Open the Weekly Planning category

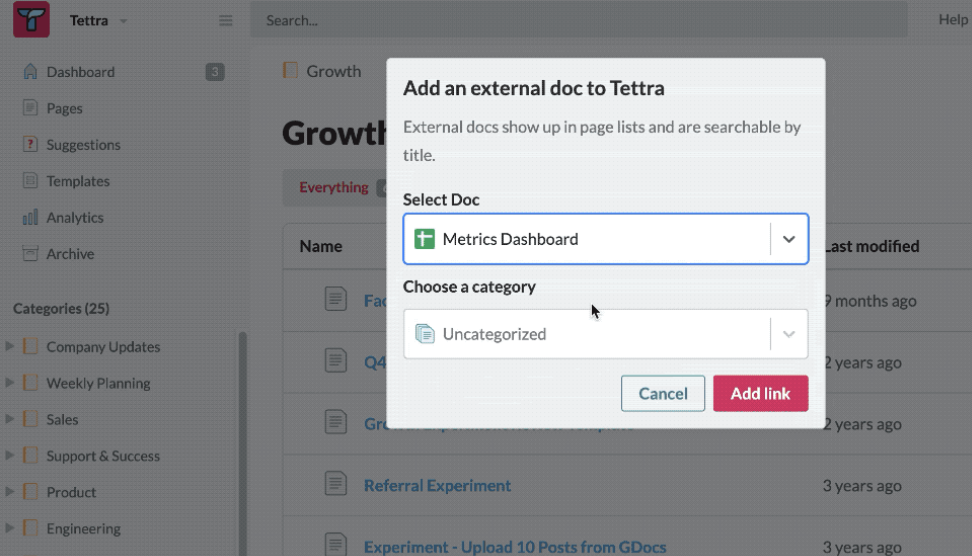[98, 384]
